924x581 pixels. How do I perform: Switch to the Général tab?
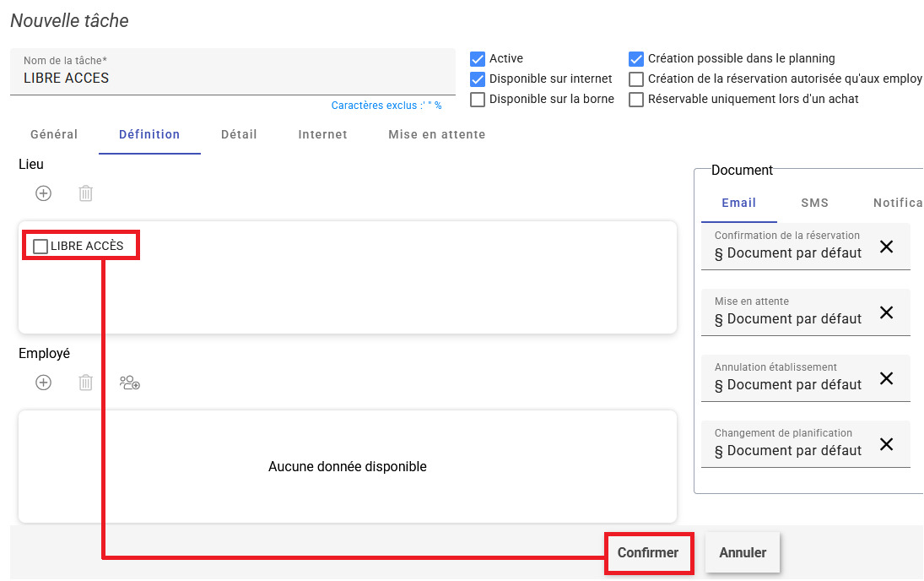tap(54, 134)
